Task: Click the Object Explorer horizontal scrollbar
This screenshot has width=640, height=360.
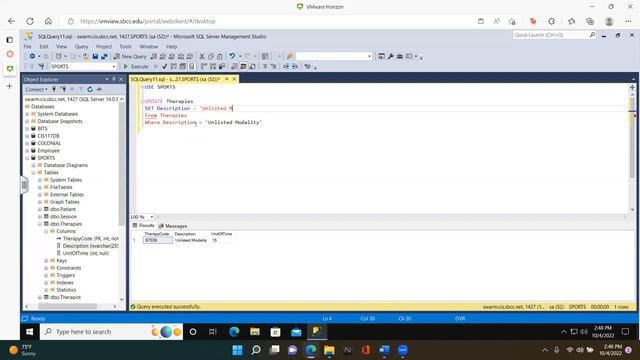Action: point(69,306)
